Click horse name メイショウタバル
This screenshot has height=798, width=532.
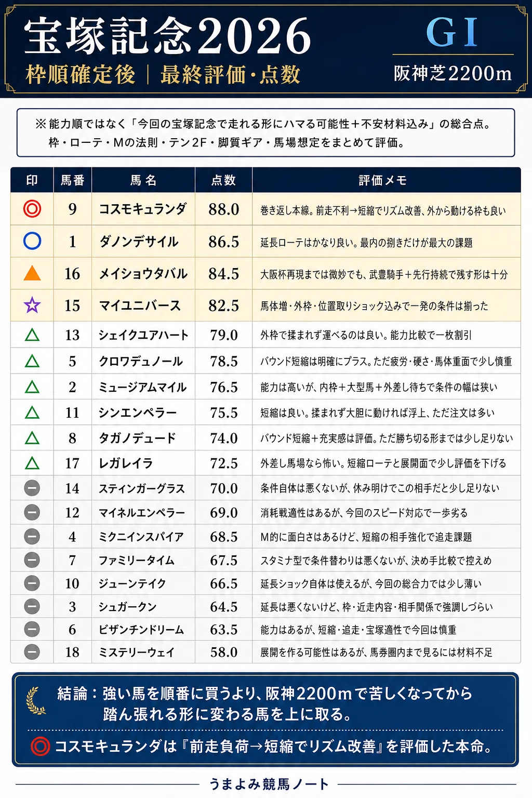(x=143, y=274)
